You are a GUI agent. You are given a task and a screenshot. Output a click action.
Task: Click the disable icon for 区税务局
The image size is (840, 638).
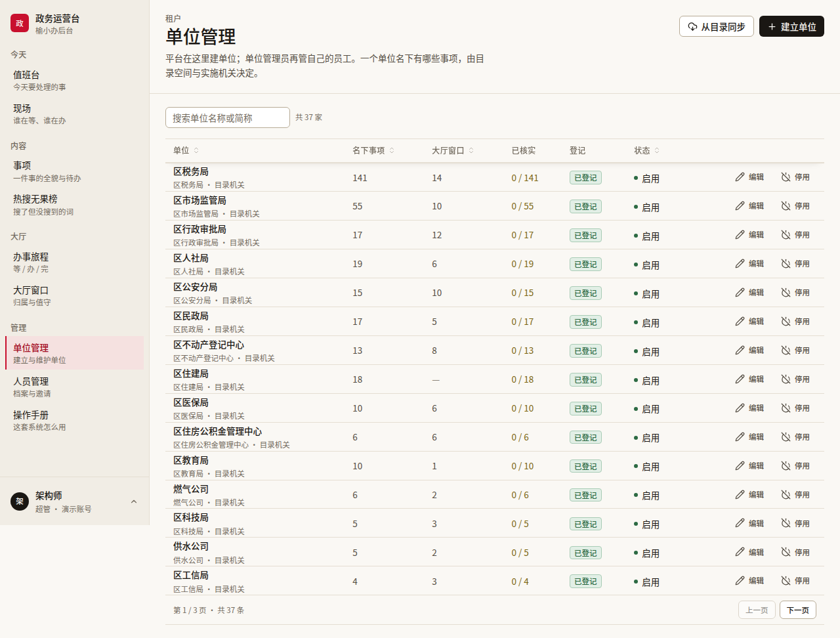[786, 177]
